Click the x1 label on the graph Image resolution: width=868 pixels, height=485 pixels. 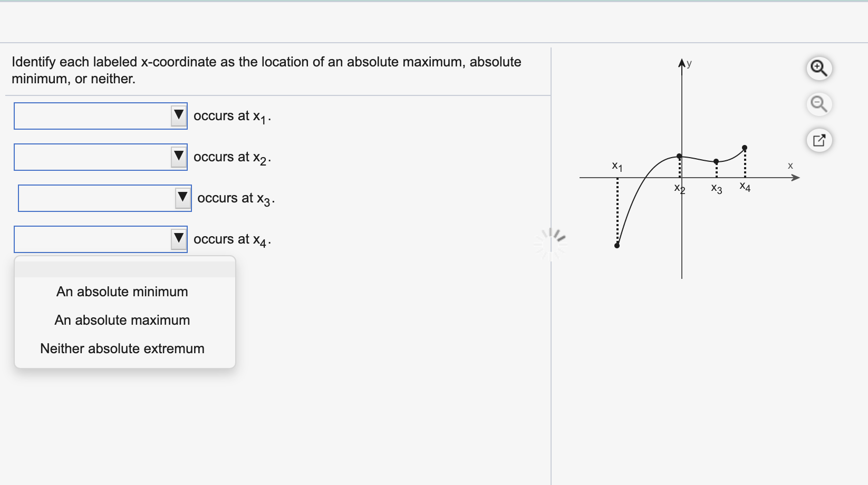click(x=617, y=166)
